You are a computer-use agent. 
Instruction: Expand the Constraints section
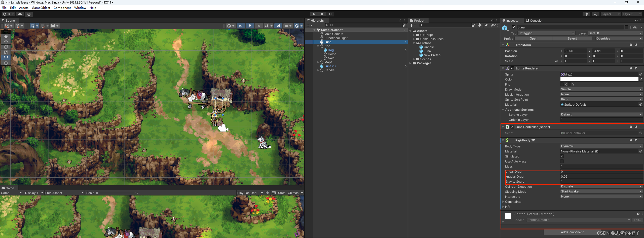click(503, 202)
